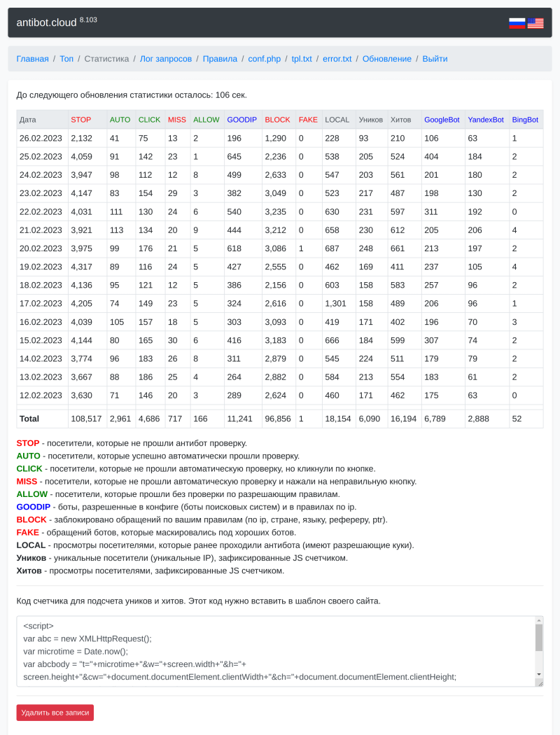Navigate to the Правила page
This screenshot has width=560, height=735.
(220, 59)
